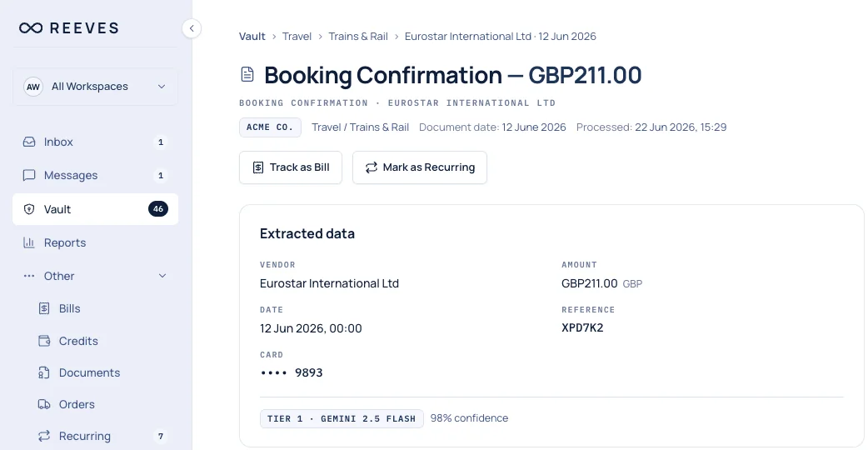The width and height of the screenshot is (868, 450).
Task: Click the Reeves infinity logo icon
Action: pos(31,28)
